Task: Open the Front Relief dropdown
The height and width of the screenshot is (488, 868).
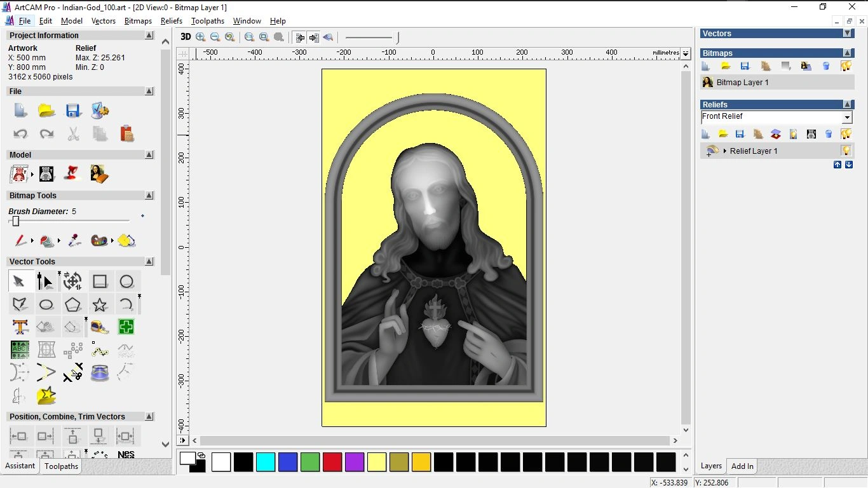Action: pos(846,118)
